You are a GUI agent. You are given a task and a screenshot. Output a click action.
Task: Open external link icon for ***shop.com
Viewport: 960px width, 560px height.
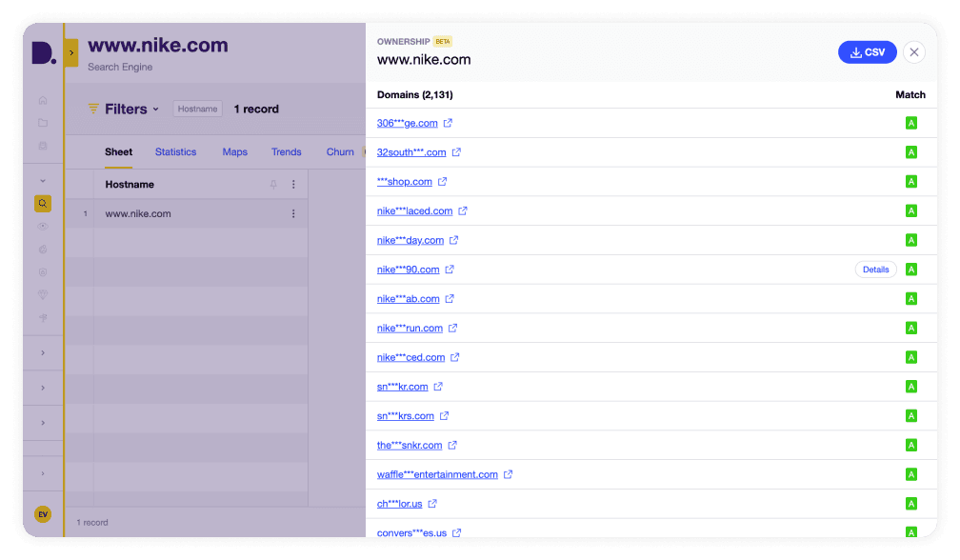click(443, 182)
